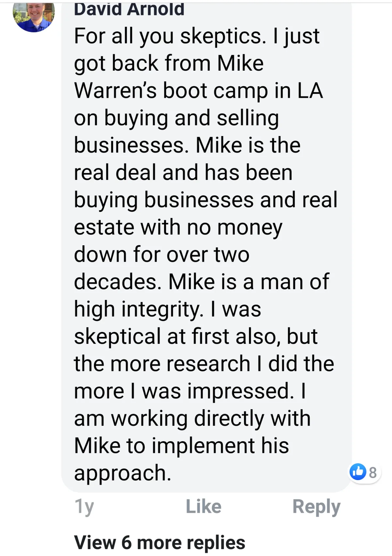
Task: Click the text "buying businesses and real"
Action: [x=206, y=200]
